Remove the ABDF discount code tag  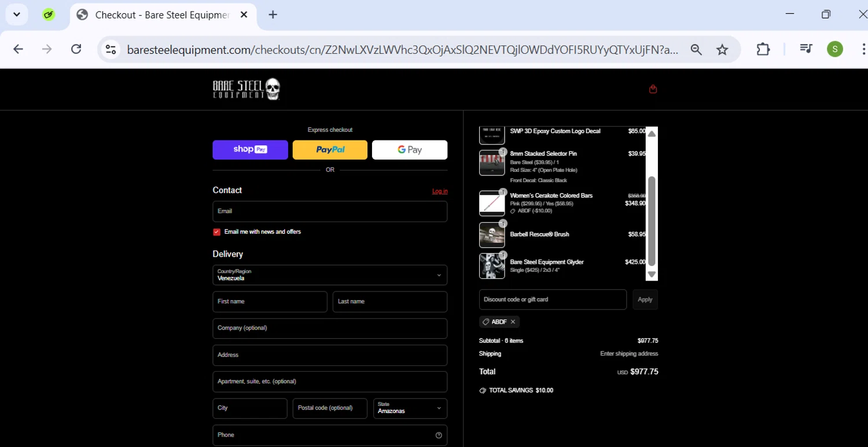click(513, 322)
